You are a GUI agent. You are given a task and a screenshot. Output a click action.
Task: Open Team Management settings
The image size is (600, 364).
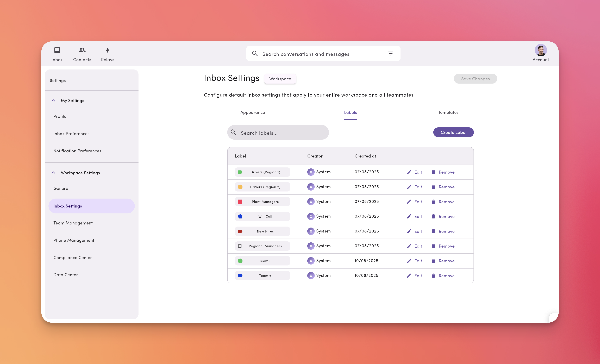pyautogui.click(x=73, y=223)
